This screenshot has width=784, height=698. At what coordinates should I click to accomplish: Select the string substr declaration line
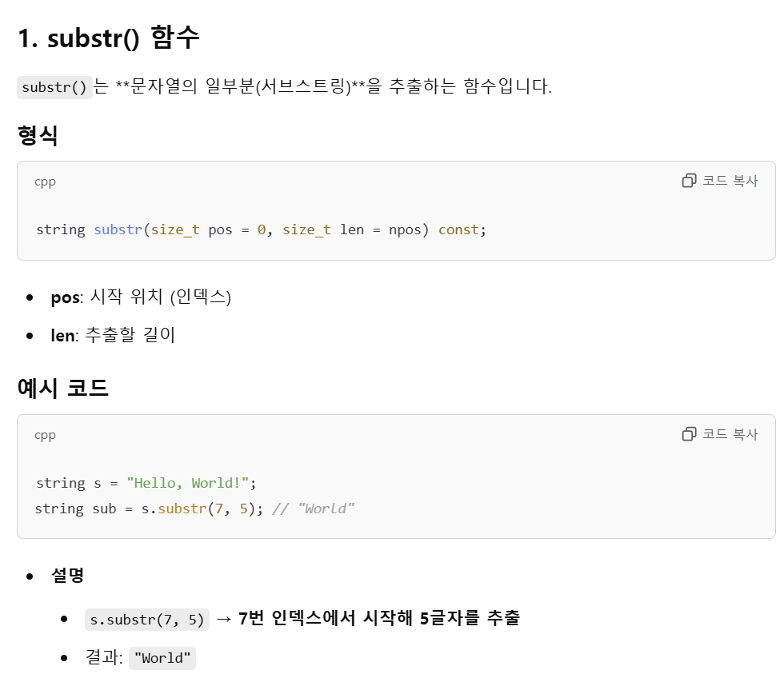coord(260,229)
